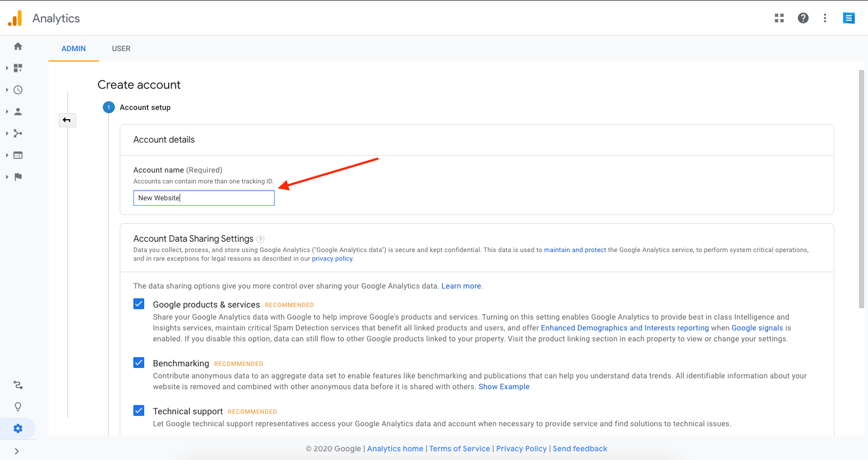
Task: Open Privacy Policy footer link
Action: (521, 449)
